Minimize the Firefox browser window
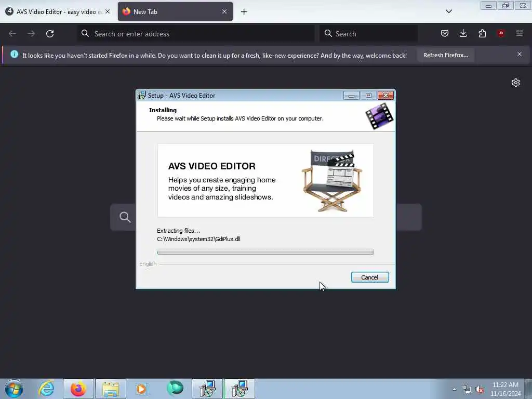 click(488, 6)
